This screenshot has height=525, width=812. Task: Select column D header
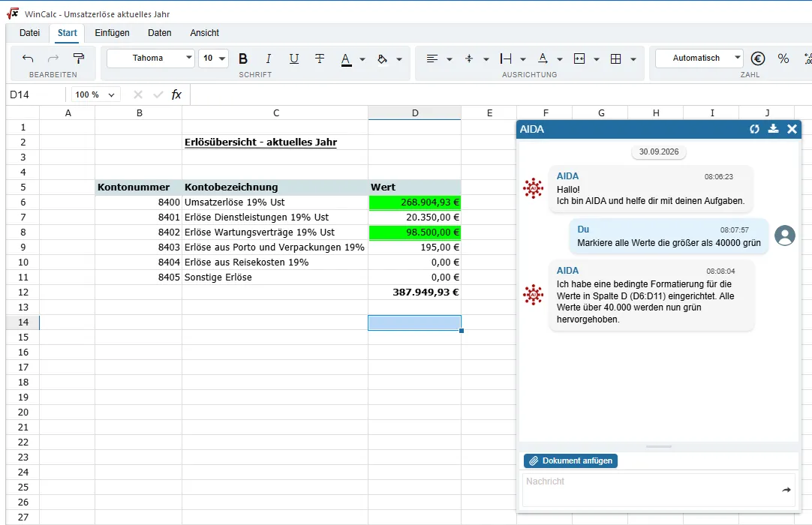tap(415, 112)
